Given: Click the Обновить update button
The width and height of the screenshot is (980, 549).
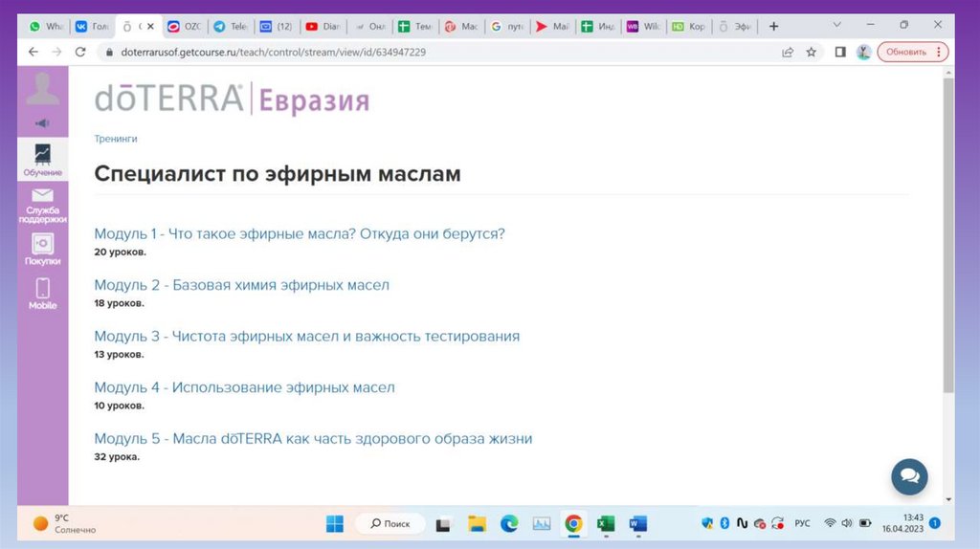Looking at the screenshot, I should coord(912,52).
